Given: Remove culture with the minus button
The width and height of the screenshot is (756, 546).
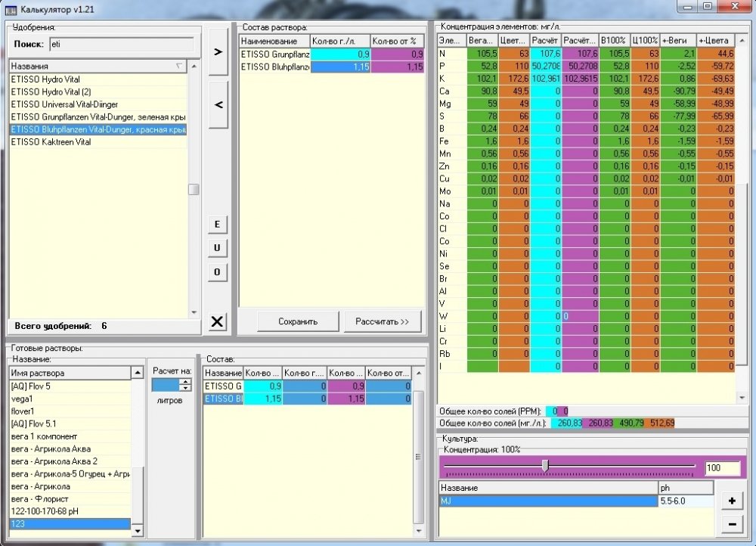Looking at the screenshot, I should coord(732,524).
